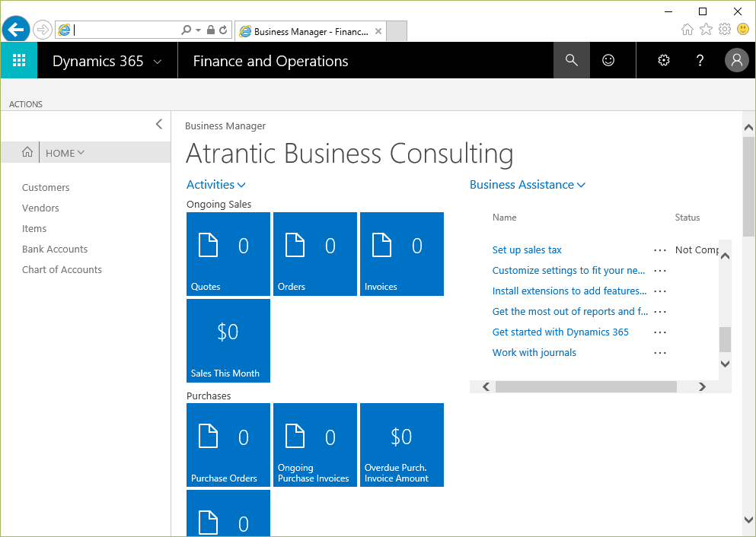Click the Business Assistance list up scroll arrow
The width and height of the screenshot is (756, 537).
[725, 256]
